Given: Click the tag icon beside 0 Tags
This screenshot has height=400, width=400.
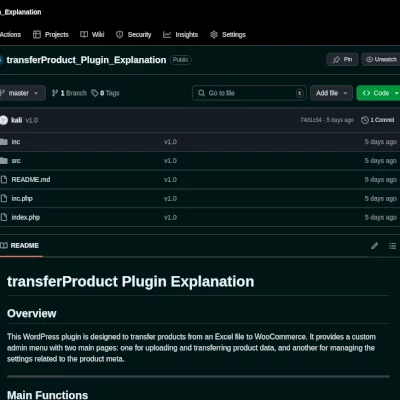Looking at the screenshot, I should coord(95,93).
